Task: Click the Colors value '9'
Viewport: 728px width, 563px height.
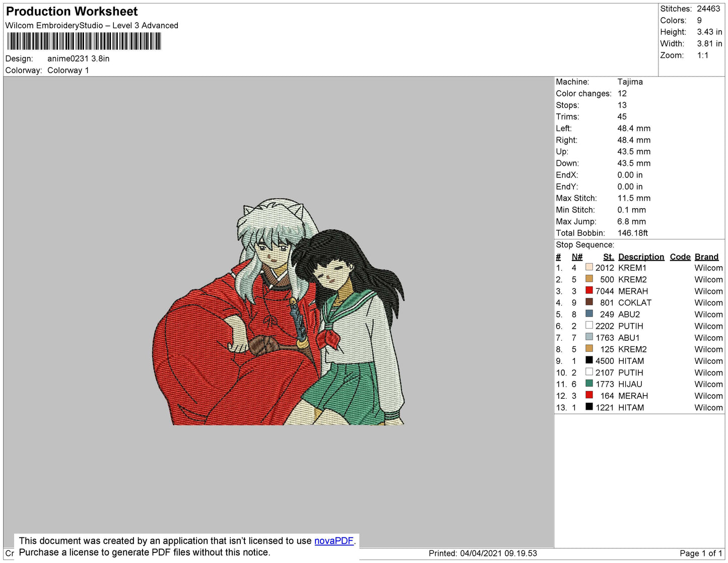Action: coord(699,20)
